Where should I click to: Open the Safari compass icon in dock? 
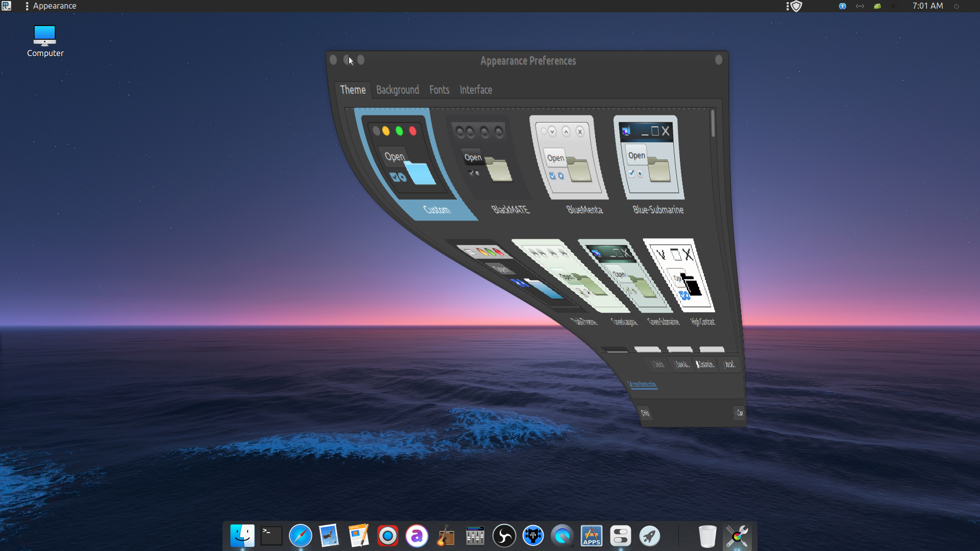(x=300, y=536)
